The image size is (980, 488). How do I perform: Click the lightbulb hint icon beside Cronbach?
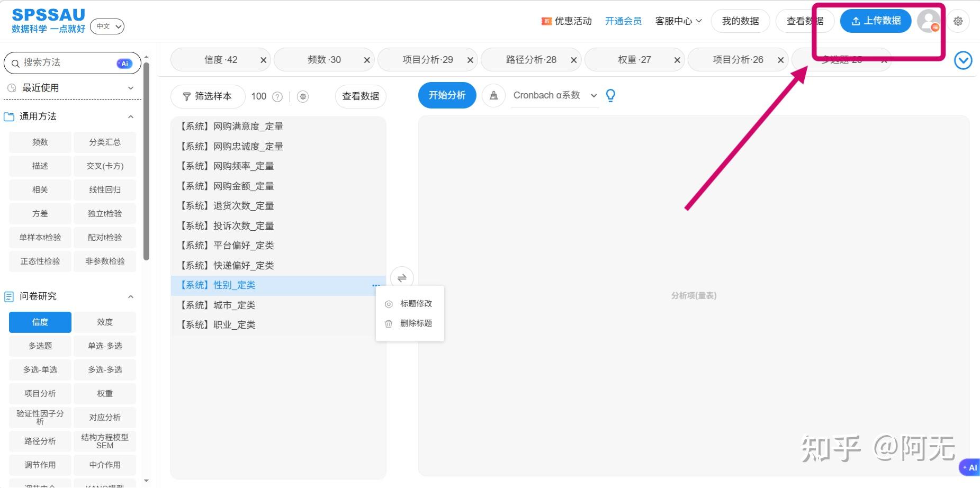coord(610,95)
